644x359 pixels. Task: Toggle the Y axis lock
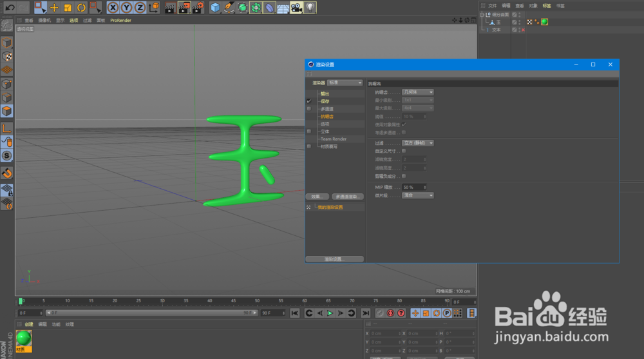coord(126,7)
